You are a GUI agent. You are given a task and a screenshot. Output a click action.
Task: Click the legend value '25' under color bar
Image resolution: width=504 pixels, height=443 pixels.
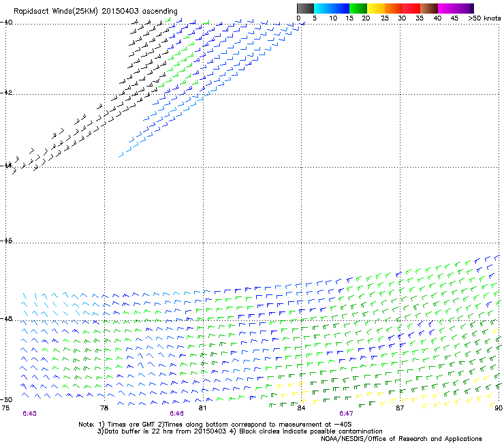(385, 18)
